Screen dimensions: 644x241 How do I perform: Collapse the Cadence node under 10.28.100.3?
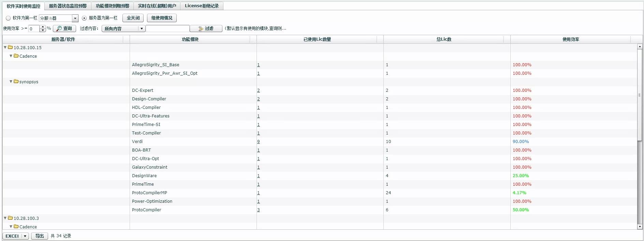[x=11, y=226]
